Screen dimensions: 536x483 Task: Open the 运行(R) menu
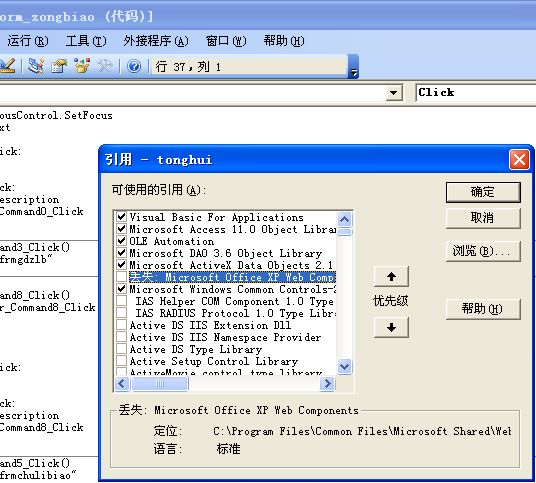pos(28,41)
